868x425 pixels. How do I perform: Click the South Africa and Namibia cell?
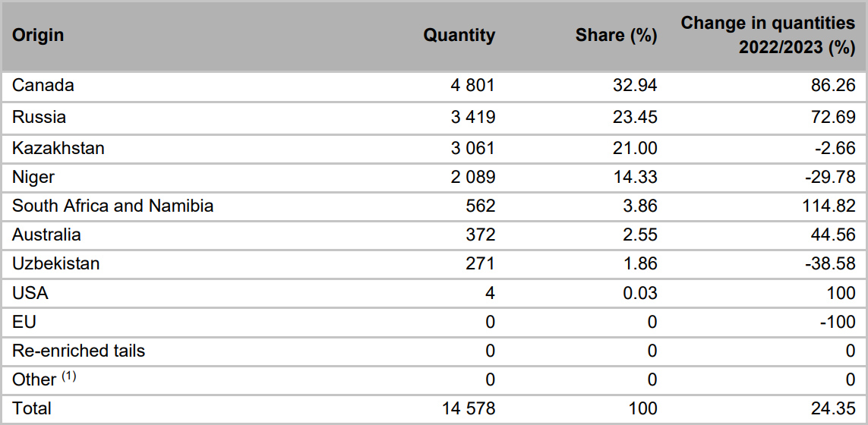(x=113, y=206)
